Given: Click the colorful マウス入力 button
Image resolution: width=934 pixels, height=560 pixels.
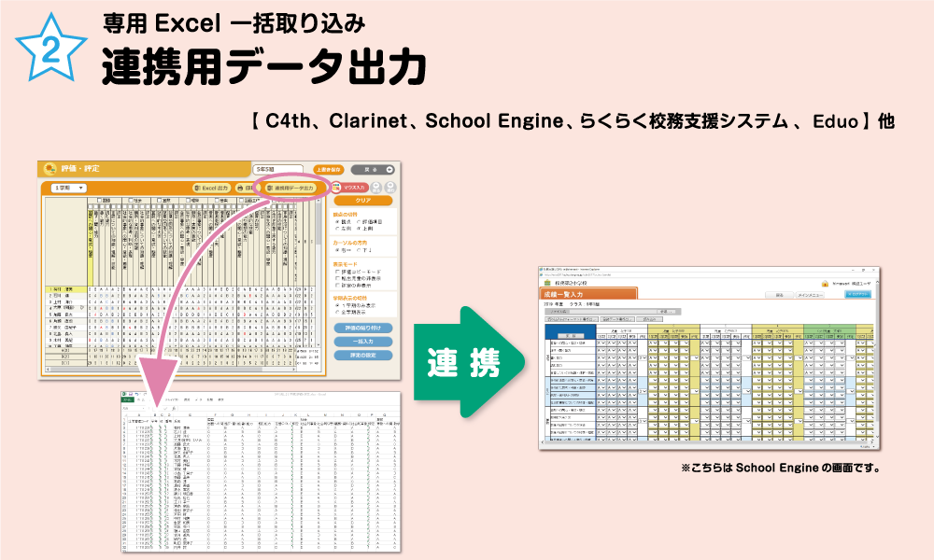Looking at the screenshot, I should (x=351, y=188).
